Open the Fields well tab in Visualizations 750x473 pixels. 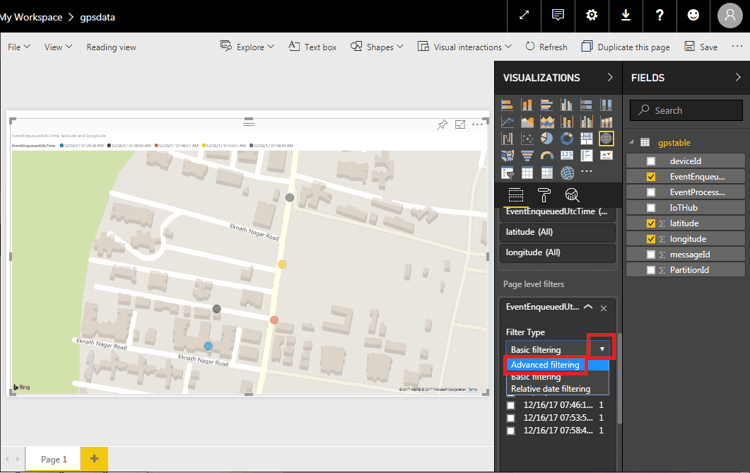click(516, 195)
